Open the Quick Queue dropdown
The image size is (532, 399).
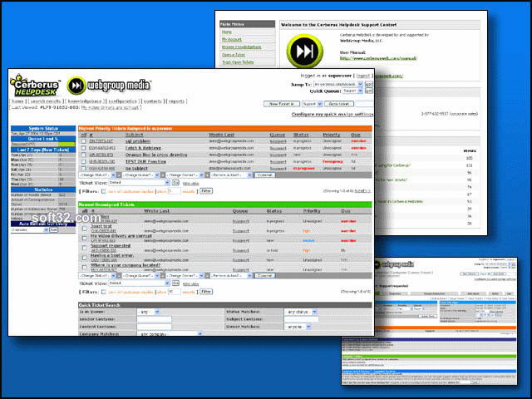click(x=352, y=91)
